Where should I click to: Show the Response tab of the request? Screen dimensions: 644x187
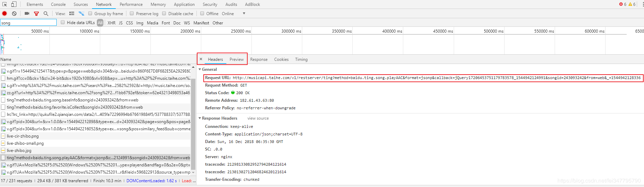pyautogui.click(x=259, y=59)
